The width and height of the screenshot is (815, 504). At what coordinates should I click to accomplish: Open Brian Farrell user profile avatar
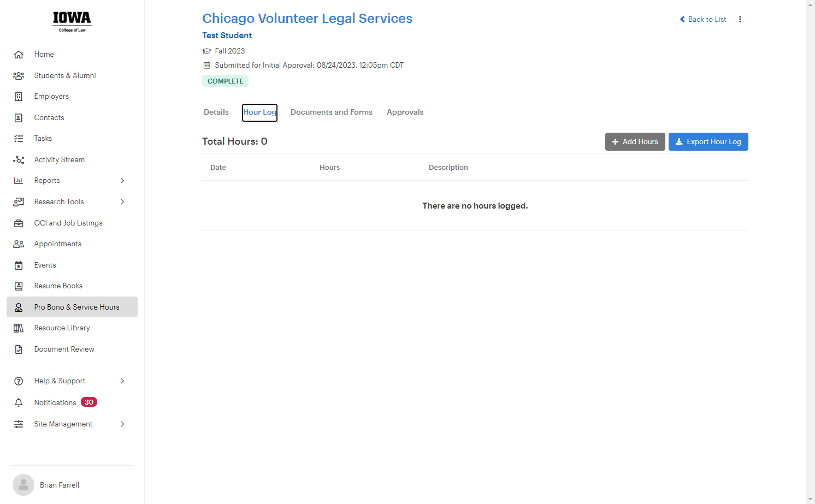click(23, 485)
